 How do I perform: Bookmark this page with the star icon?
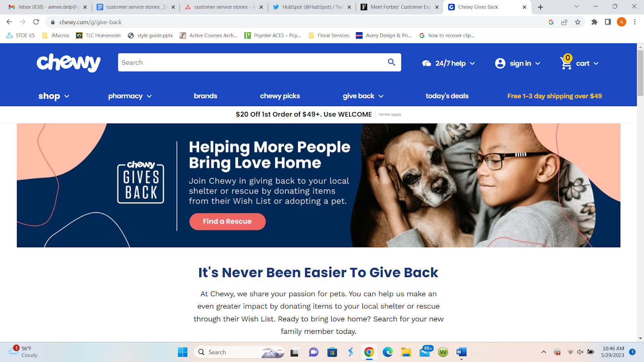tap(578, 22)
